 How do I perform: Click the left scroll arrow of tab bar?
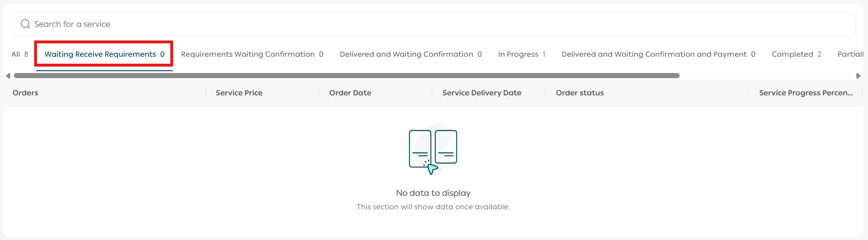(8, 76)
